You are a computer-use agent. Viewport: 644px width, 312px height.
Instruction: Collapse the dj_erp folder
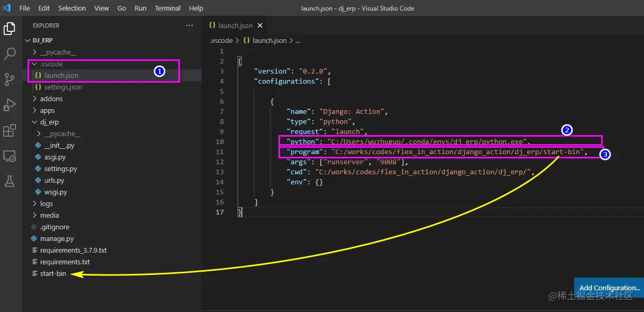pos(49,122)
